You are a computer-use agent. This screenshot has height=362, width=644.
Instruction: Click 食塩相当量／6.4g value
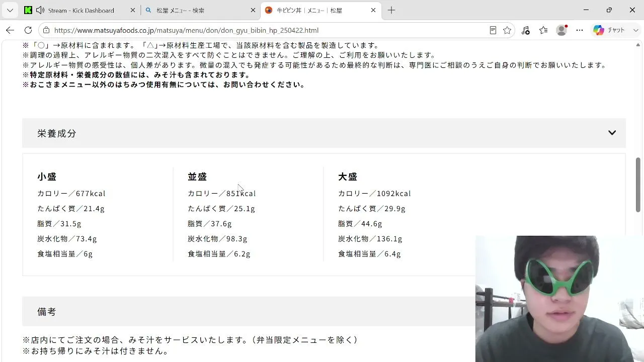tap(369, 253)
